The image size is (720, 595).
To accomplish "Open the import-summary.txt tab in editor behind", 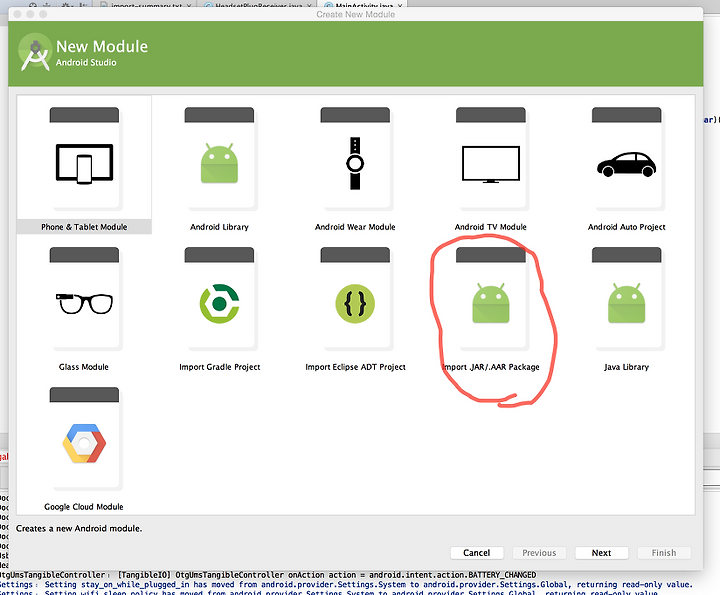I will point(144,5).
